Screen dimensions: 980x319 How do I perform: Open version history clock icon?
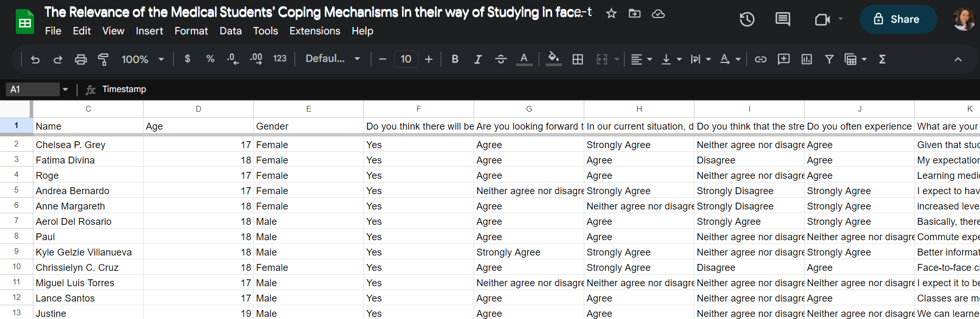[x=747, y=20]
